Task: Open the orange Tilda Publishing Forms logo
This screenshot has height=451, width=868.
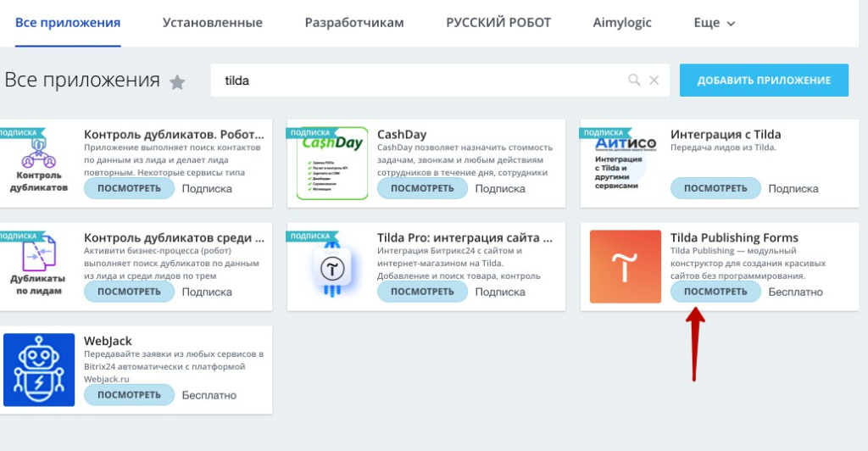Action: [x=626, y=267]
